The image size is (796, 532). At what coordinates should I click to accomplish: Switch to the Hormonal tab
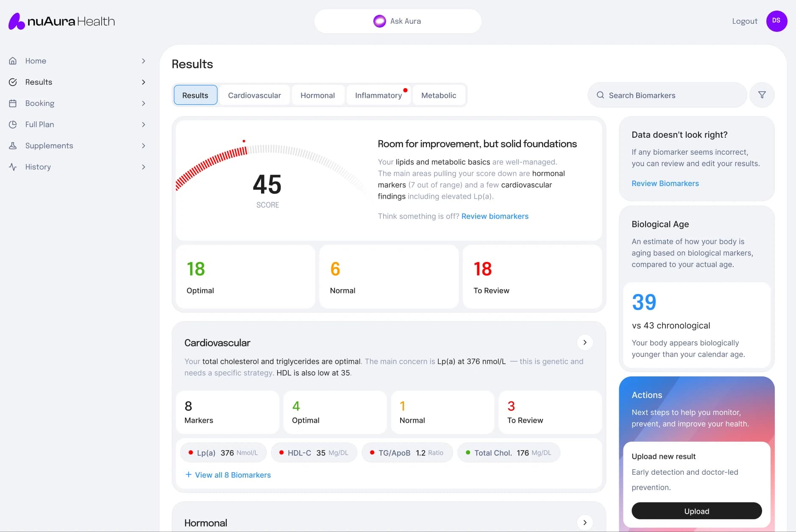[x=317, y=95]
